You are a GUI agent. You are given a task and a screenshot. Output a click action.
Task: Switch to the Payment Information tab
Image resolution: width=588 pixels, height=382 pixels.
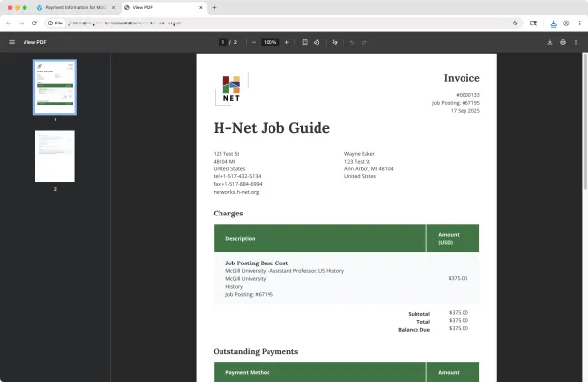click(x=75, y=7)
